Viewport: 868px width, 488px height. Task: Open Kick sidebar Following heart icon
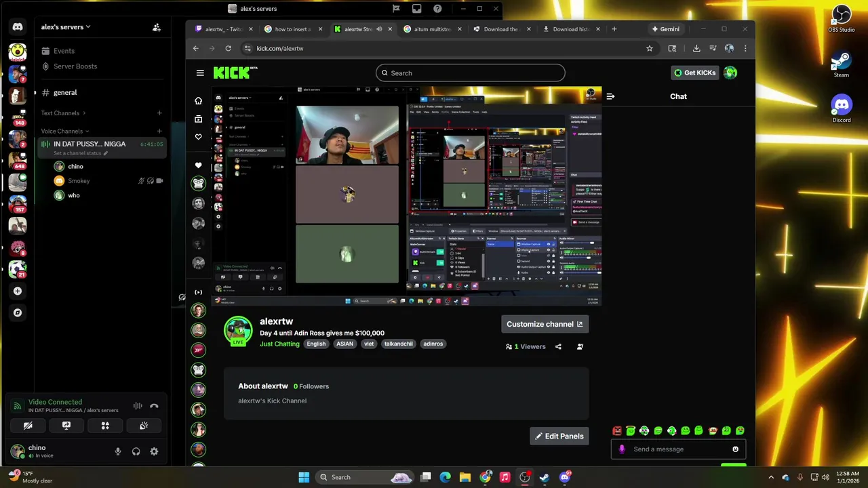[x=198, y=137]
